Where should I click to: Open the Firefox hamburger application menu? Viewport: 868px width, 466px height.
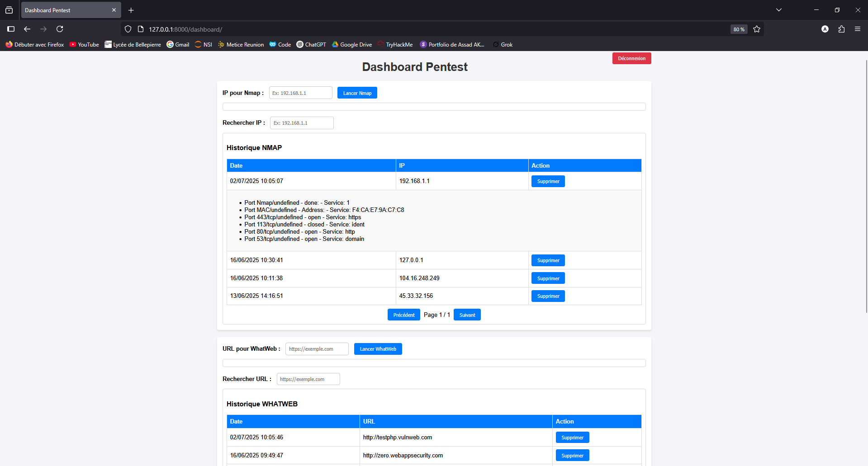(x=858, y=29)
